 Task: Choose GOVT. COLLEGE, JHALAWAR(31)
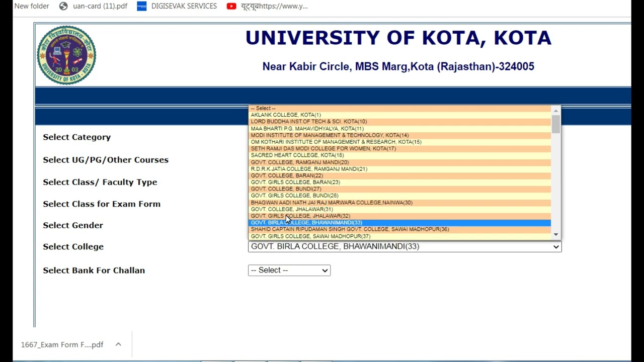[400, 209]
